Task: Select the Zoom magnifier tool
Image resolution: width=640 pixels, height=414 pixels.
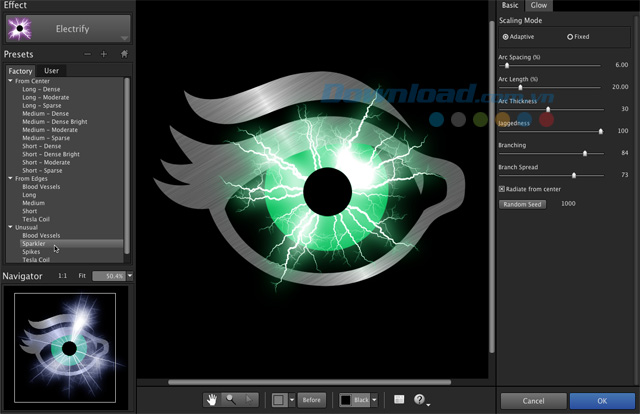Action: pyautogui.click(x=231, y=400)
